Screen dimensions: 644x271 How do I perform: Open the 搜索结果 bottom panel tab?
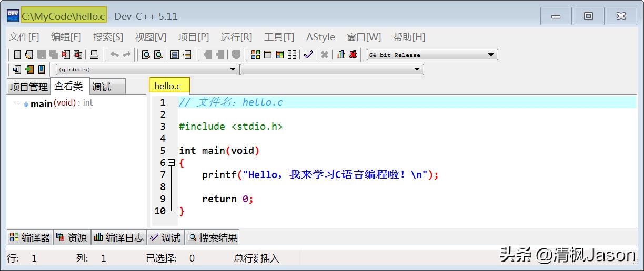tap(212, 237)
